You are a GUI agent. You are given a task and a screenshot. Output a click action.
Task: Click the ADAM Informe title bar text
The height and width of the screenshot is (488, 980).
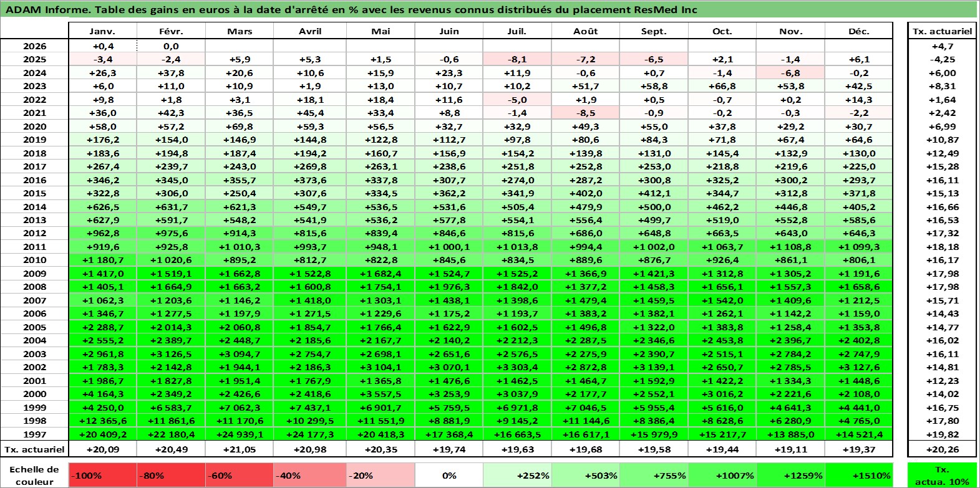point(351,9)
